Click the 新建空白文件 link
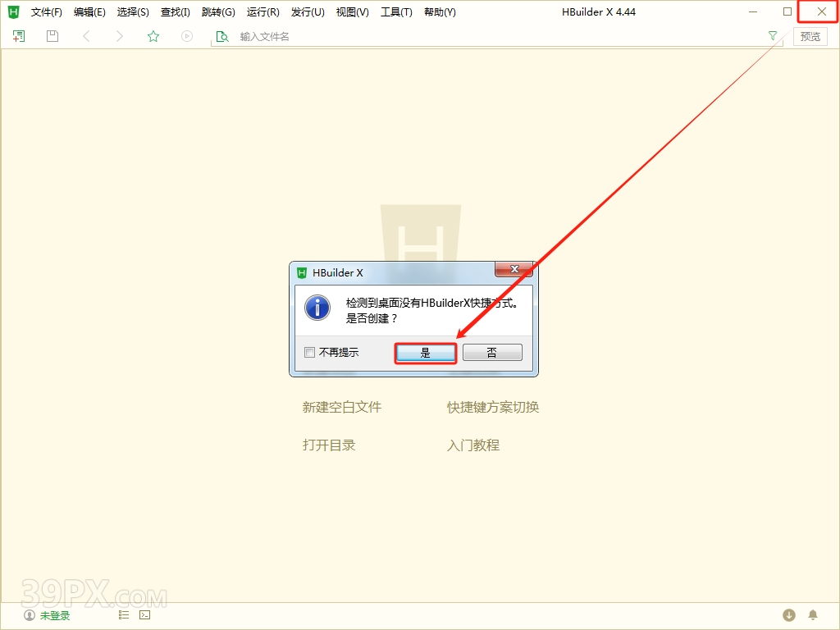The image size is (840, 630). tap(342, 407)
